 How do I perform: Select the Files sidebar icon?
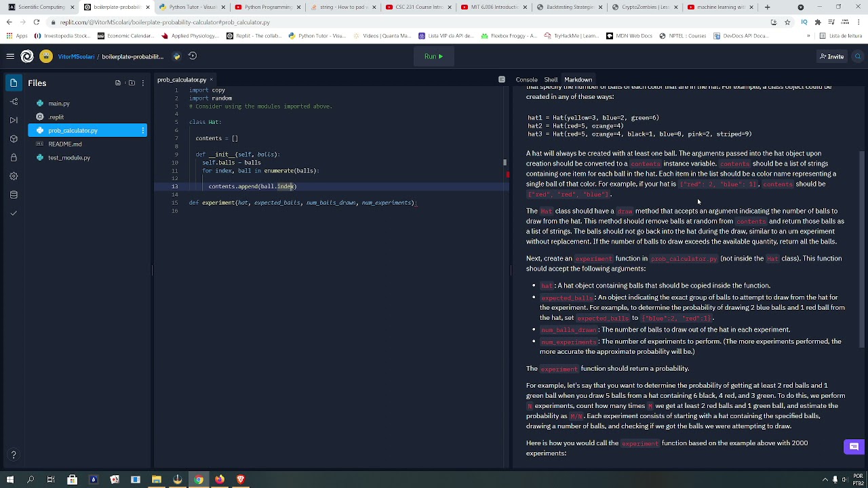tap(14, 83)
